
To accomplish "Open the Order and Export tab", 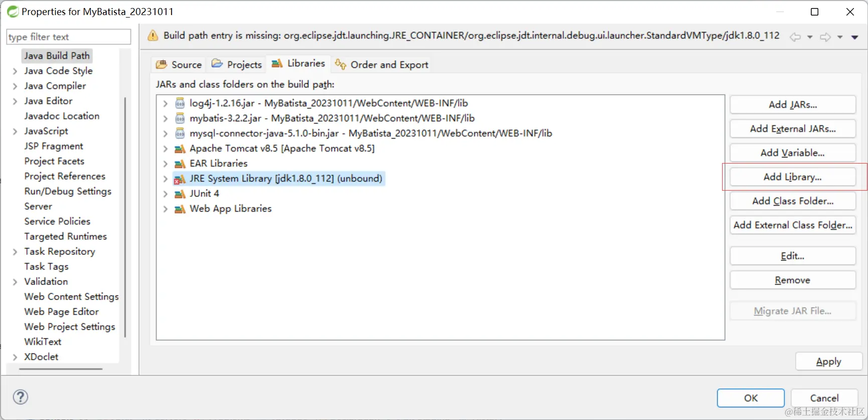I will (382, 64).
